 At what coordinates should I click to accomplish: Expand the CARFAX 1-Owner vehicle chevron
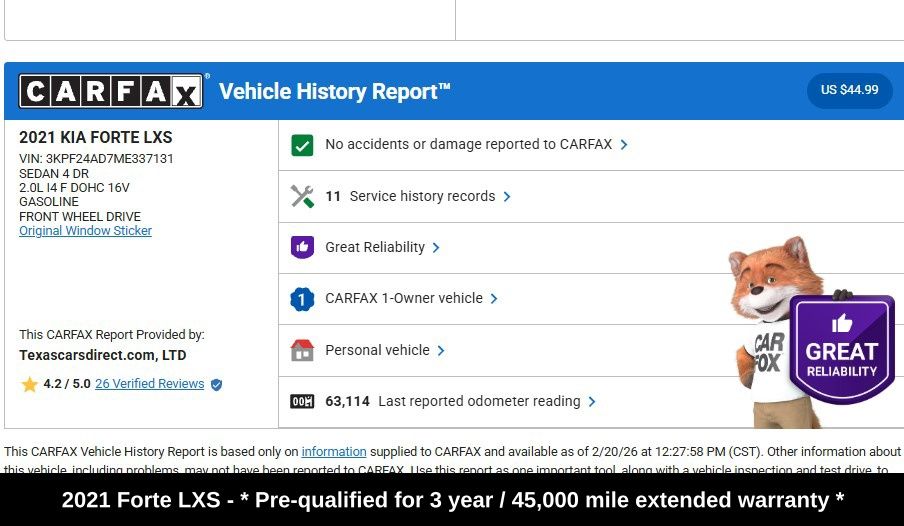click(494, 299)
